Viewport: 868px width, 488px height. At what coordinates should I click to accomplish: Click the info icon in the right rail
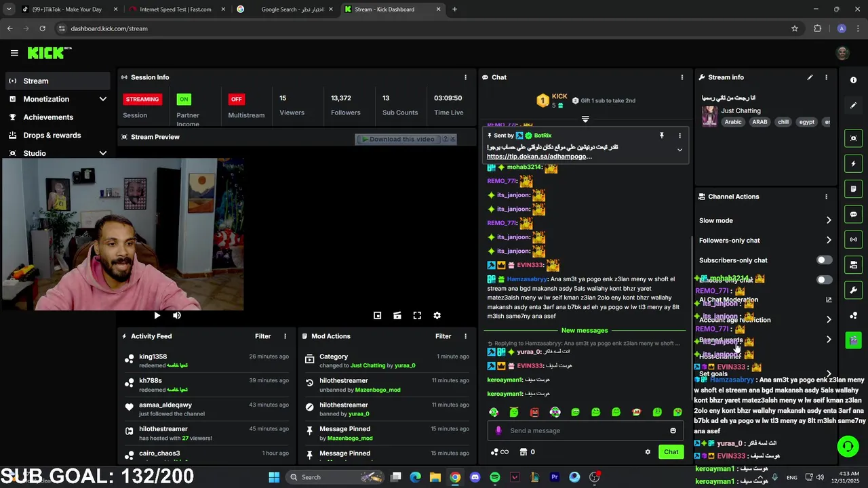(x=853, y=80)
